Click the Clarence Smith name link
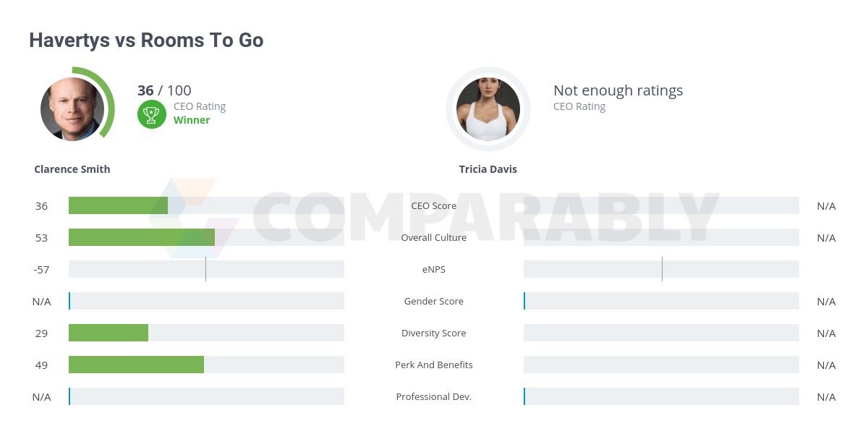 [72, 169]
